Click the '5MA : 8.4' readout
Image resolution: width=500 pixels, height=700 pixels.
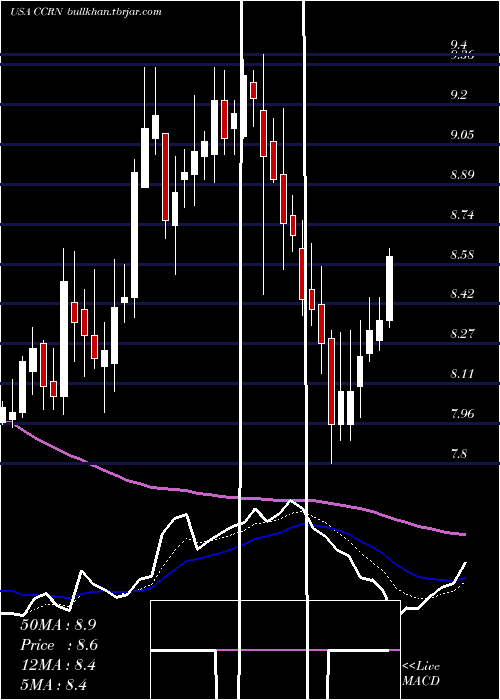pos(53,684)
